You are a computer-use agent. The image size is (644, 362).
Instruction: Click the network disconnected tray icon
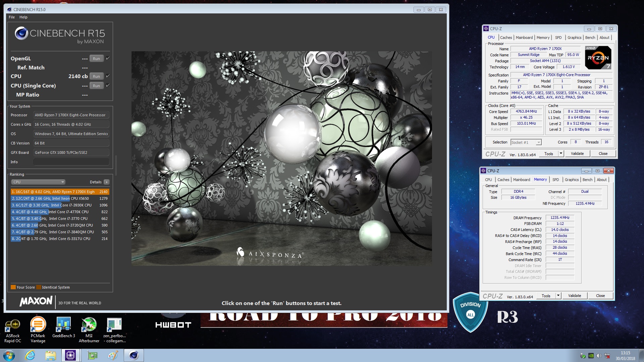[607, 356]
